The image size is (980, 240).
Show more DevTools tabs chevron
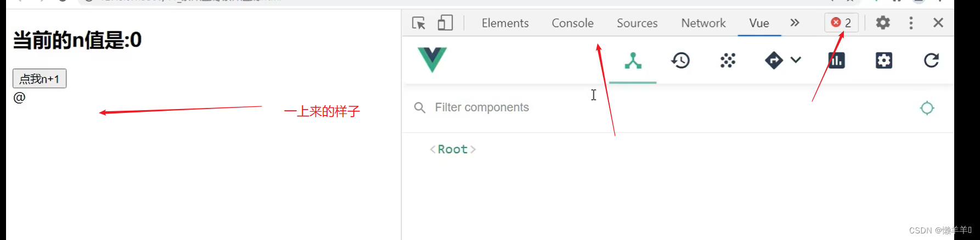795,23
